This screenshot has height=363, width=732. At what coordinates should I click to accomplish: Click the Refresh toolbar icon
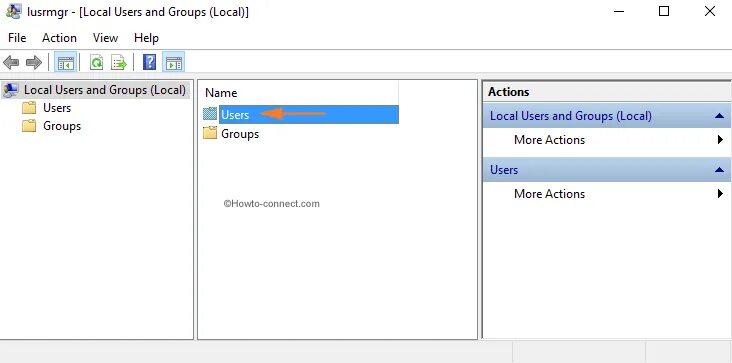click(97, 62)
